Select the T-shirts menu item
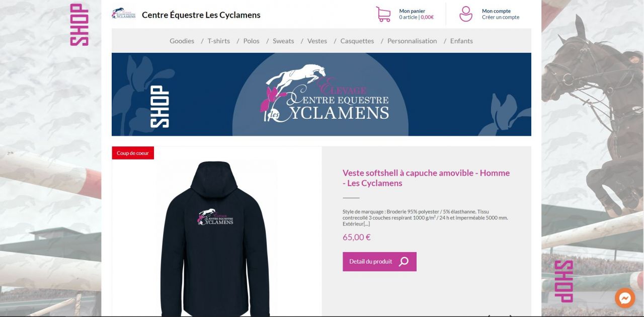 (218, 41)
